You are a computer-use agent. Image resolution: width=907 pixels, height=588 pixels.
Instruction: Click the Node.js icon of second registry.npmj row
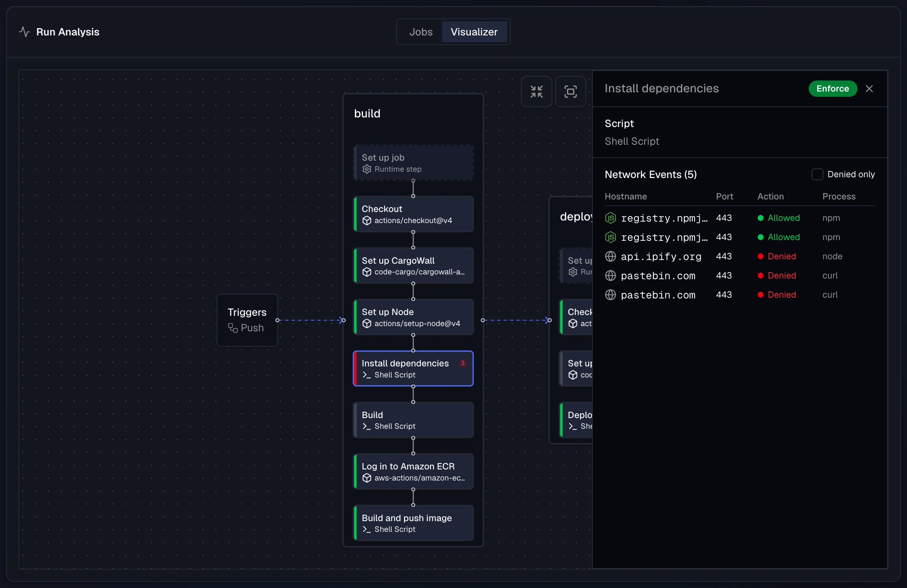click(611, 237)
